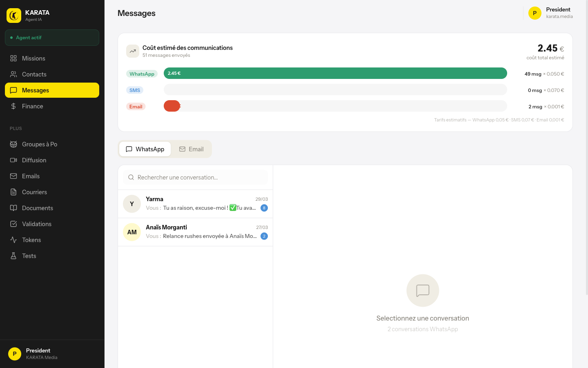The image size is (588, 368).
Task: Click the Documents book icon
Action: [x=13, y=208]
